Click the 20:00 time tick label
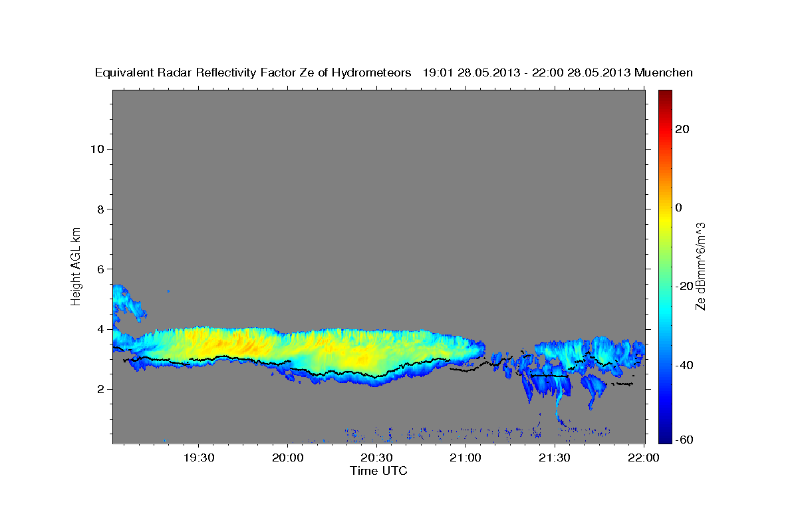 tap(288, 458)
